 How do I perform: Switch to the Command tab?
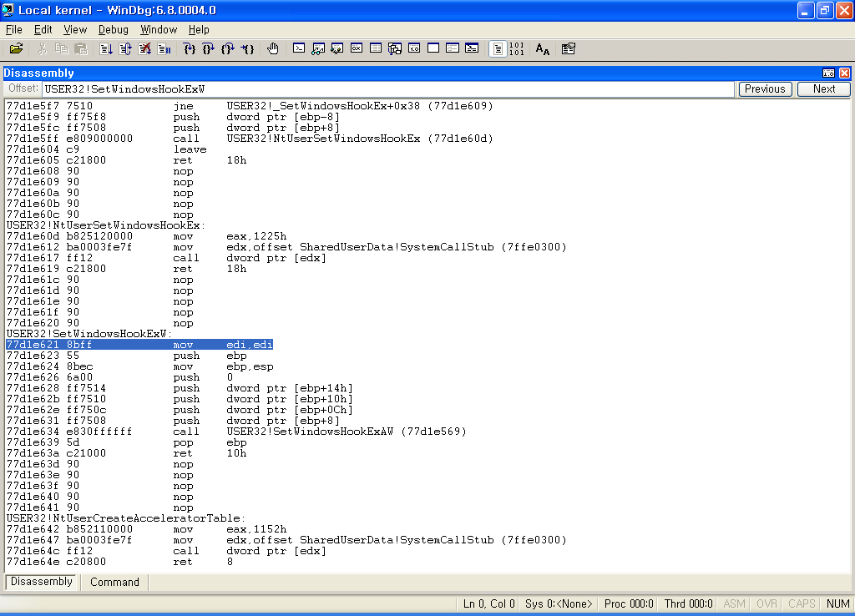(x=114, y=583)
